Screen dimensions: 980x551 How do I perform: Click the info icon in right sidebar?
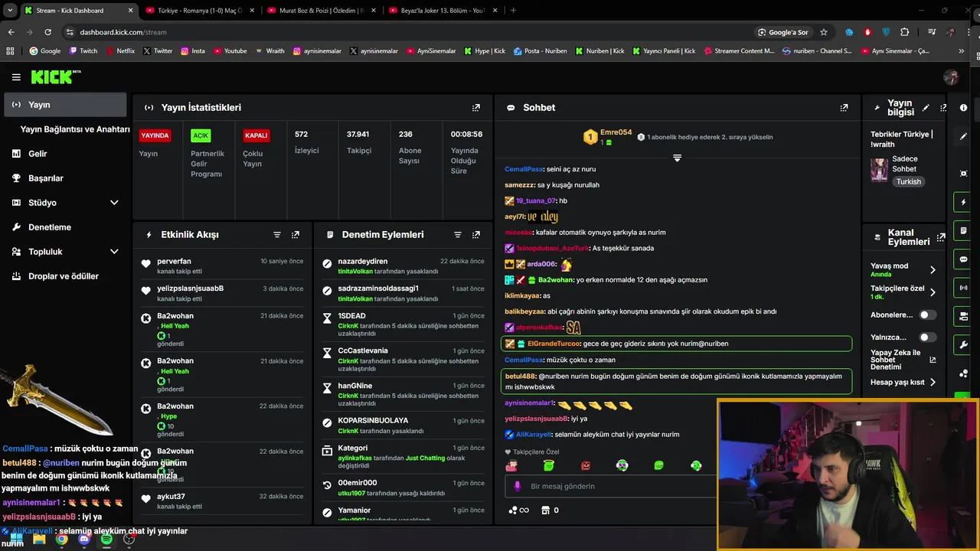pos(963,108)
